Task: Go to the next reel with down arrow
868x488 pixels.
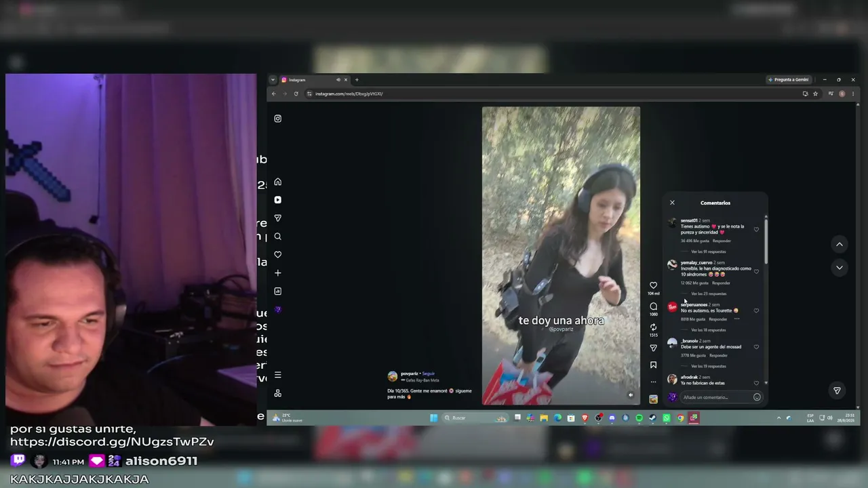Action: click(840, 268)
